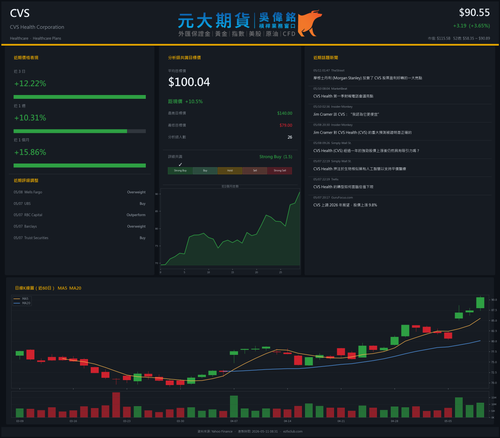Click the $140.00 highest target value
Viewport: 500px width, 438px height.
click(285, 113)
